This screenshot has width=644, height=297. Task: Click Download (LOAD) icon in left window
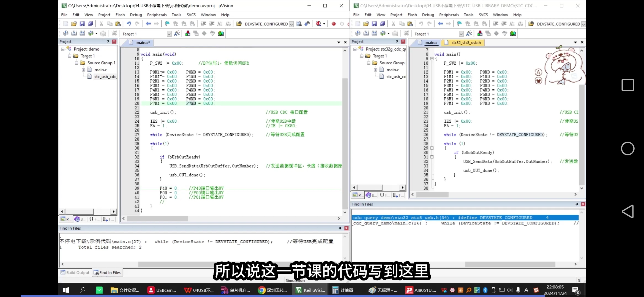[x=114, y=34]
